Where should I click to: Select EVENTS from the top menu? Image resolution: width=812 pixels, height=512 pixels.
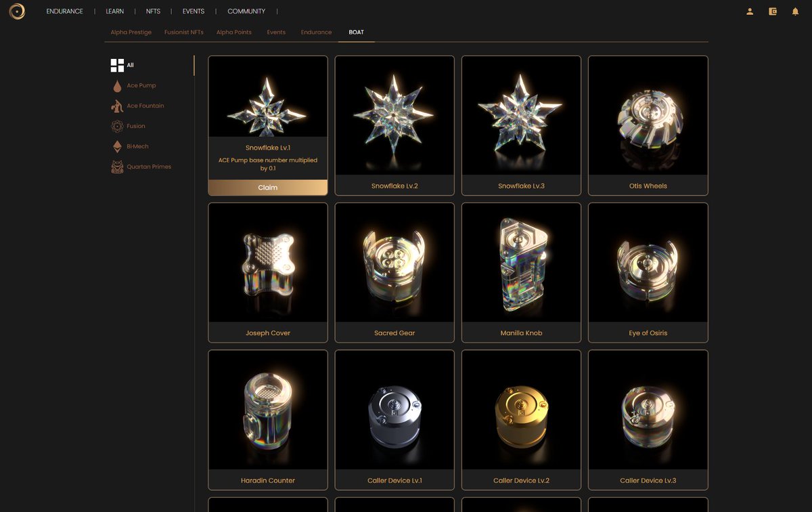(x=193, y=11)
